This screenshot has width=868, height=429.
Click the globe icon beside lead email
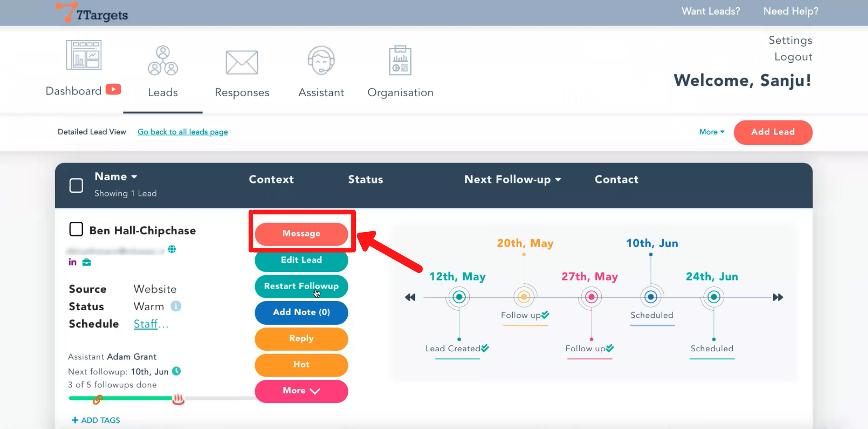(x=172, y=249)
